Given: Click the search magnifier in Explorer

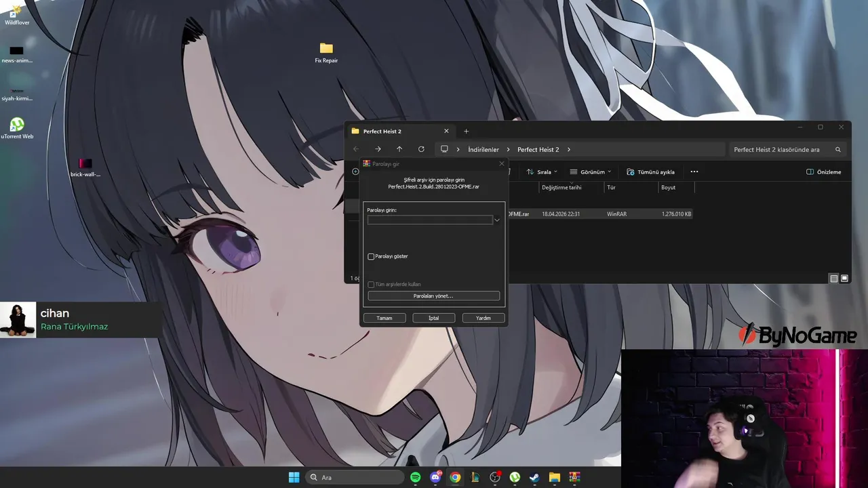Looking at the screenshot, I should pyautogui.click(x=838, y=150).
